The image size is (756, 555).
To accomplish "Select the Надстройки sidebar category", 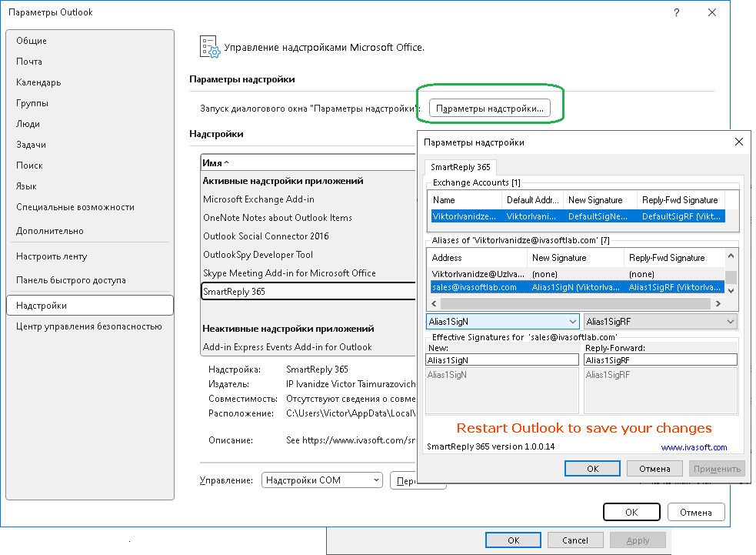I will 90,306.
